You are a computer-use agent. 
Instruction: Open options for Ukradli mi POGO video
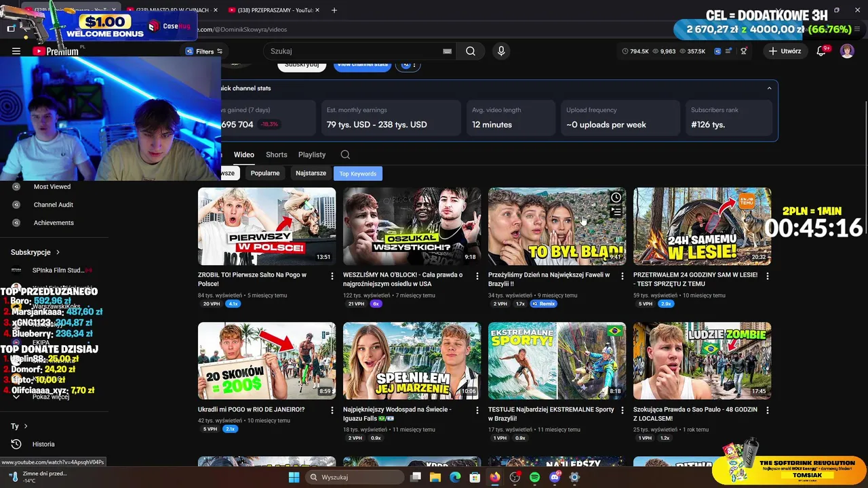coord(332,410)
